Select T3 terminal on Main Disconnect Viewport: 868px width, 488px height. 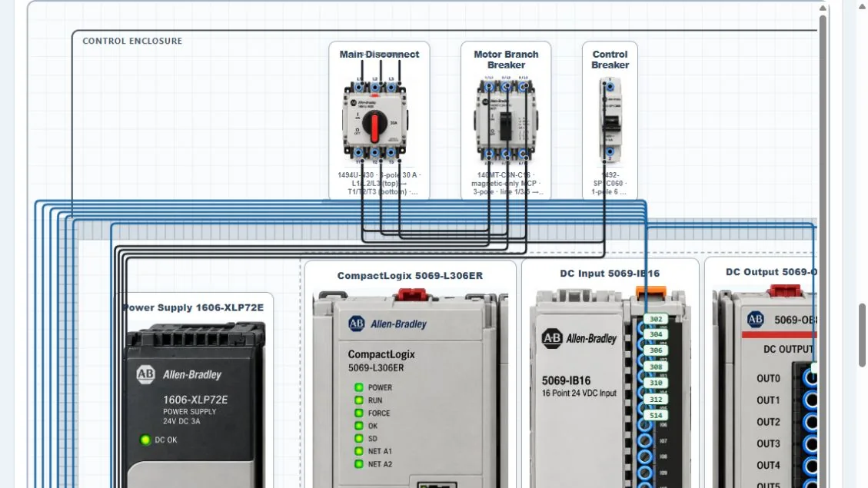(391, 153)
